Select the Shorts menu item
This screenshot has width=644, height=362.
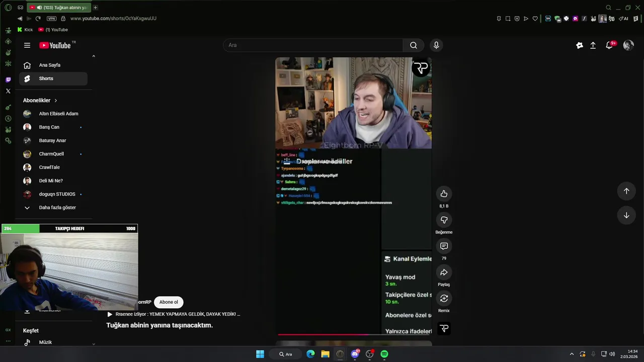click(53, 78)
